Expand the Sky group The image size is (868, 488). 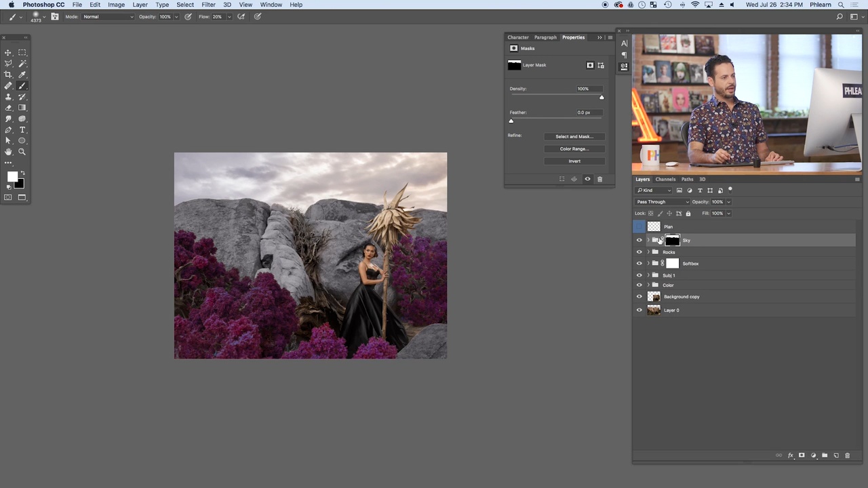coord(648,240)
